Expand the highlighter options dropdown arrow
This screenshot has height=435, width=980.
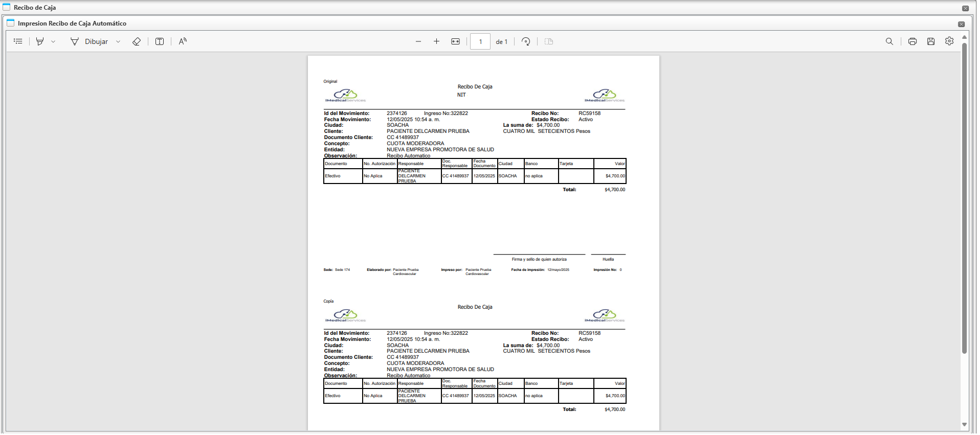(53, 42)
